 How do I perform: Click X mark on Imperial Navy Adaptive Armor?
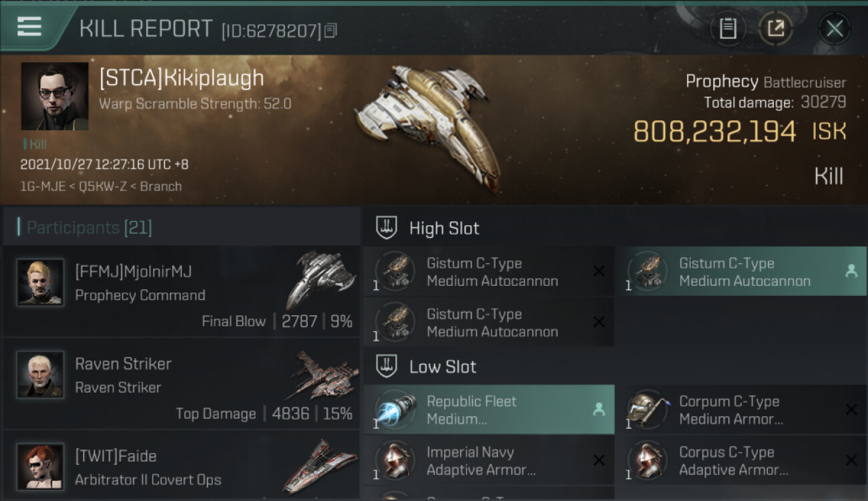click(x=599, y=460)
